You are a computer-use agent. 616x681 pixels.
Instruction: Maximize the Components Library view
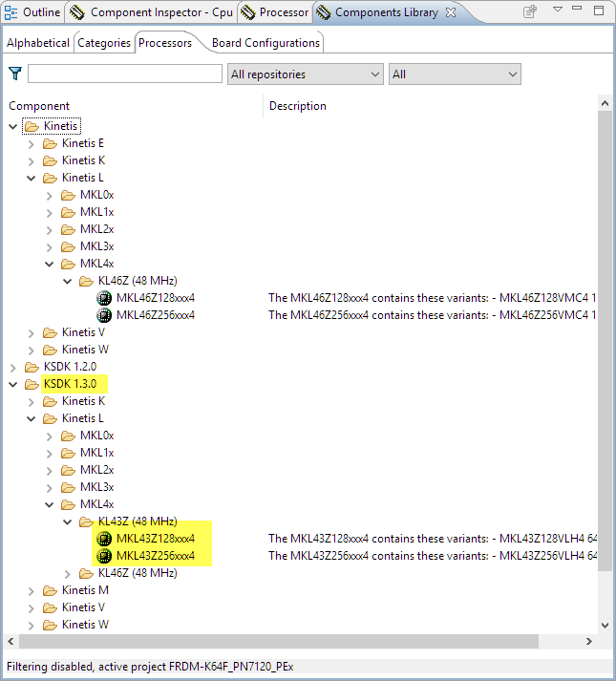pyautogui.click(x=599, y=11)
